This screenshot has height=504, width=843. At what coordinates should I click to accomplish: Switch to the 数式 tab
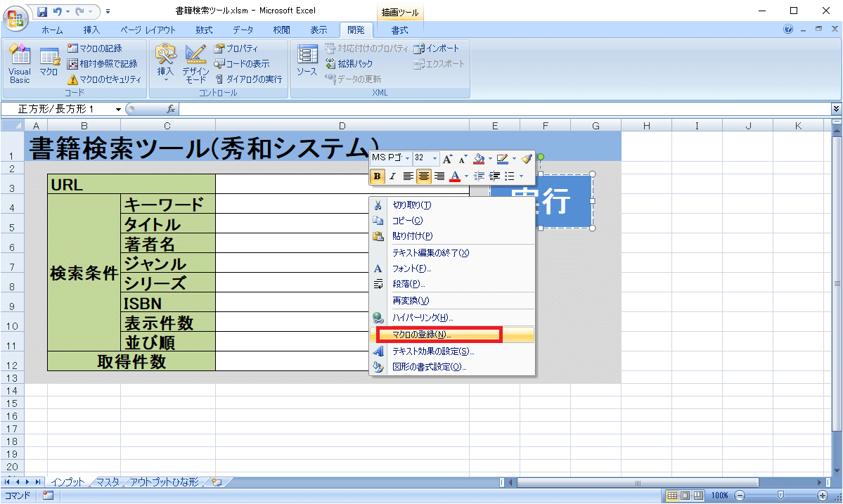click(x=204, y=30)
